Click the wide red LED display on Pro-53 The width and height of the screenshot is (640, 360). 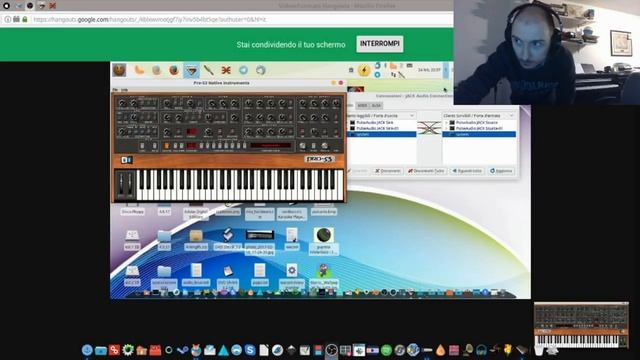tap(271, 145)
